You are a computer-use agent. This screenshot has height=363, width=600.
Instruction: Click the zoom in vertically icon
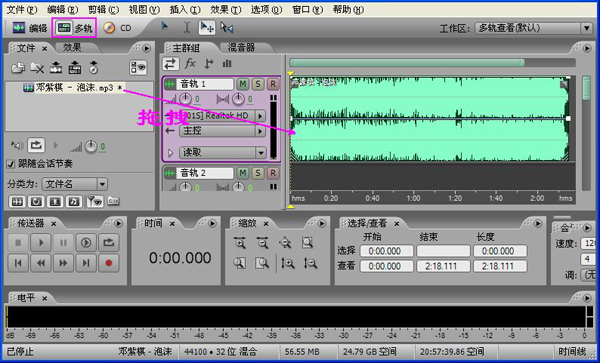pyautogui.click(x=288, y=263)
